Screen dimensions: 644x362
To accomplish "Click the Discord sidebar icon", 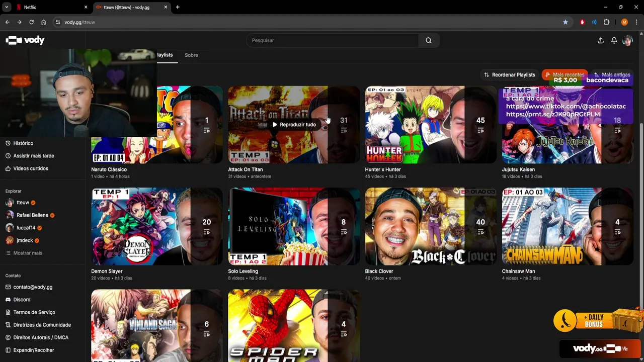I will click(8, 300).
